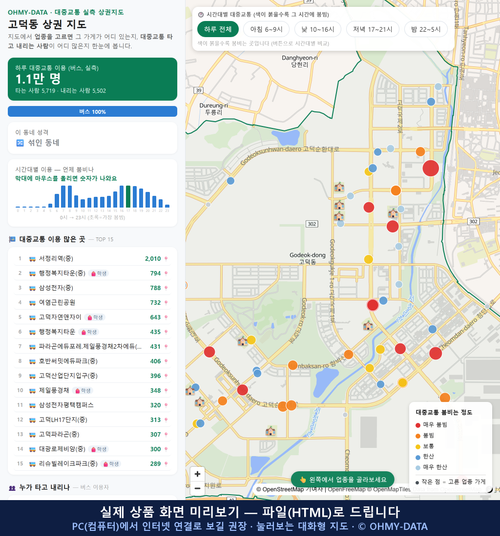This screenshot has height=536, width=500.
Task: Click the bus icon beside 고덕자연앤자이
Action: click(x=32, y=318)
